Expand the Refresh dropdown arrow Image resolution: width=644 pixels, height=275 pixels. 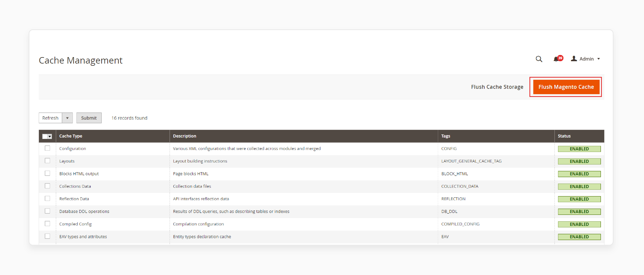[x=67, y=118]
